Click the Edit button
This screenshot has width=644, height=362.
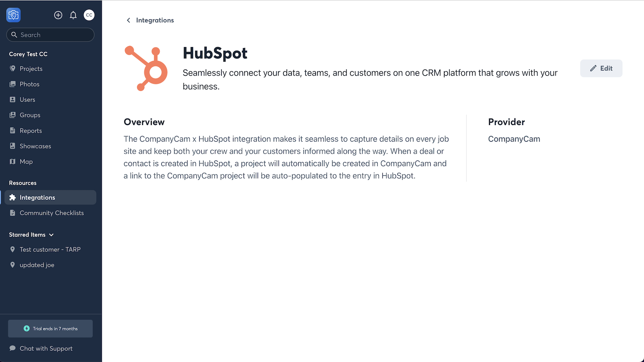pos(601,68)
